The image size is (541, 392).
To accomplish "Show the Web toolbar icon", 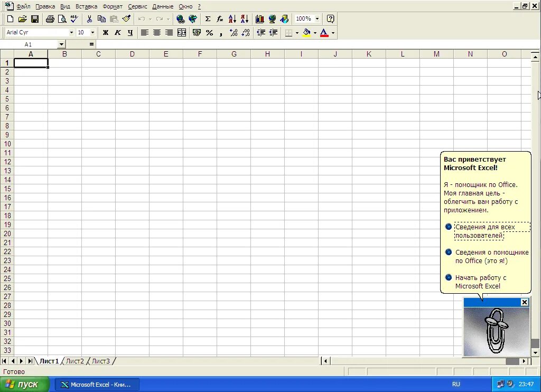I will tap(192, 19).
